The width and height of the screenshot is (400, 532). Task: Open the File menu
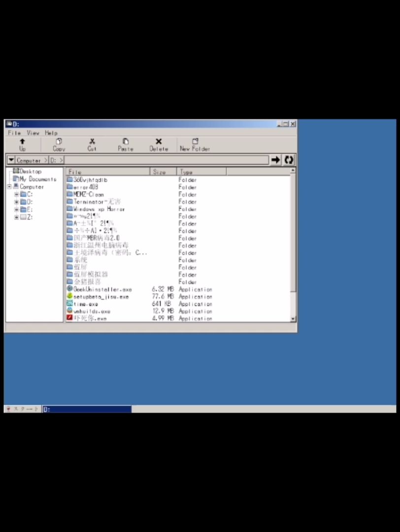click(14, 133)
